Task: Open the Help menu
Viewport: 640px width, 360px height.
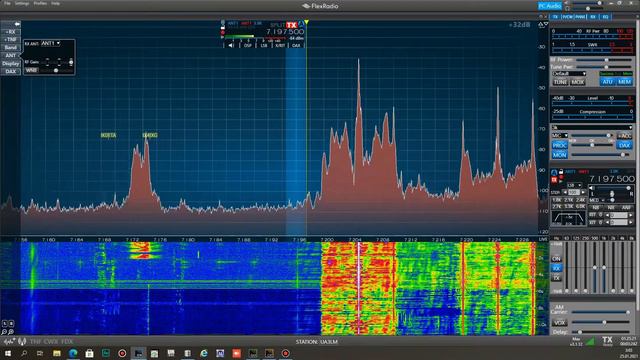Action: (x=56, y=3)
